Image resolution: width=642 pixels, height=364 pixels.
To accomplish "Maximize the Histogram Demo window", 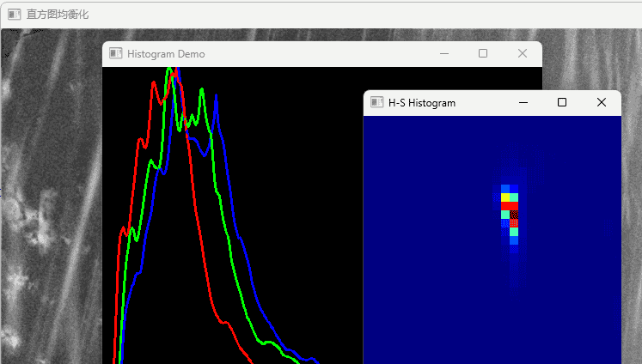I will pos(483,54).
